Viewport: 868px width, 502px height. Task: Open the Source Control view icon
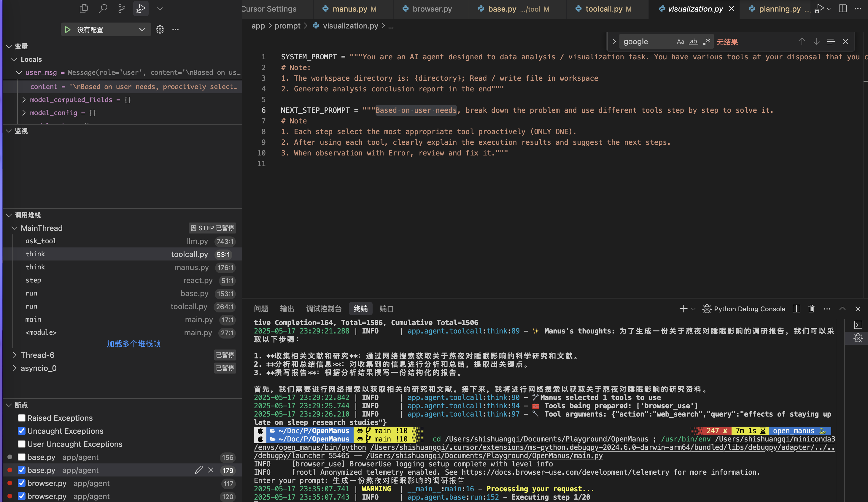coord(122,8)
